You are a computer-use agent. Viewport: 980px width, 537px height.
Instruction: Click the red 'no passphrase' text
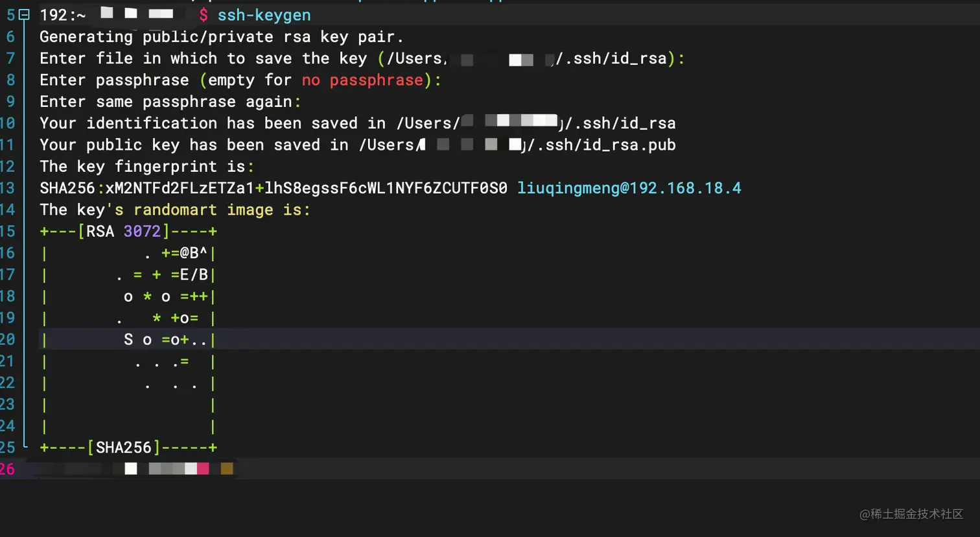click(x=362, y=80)
